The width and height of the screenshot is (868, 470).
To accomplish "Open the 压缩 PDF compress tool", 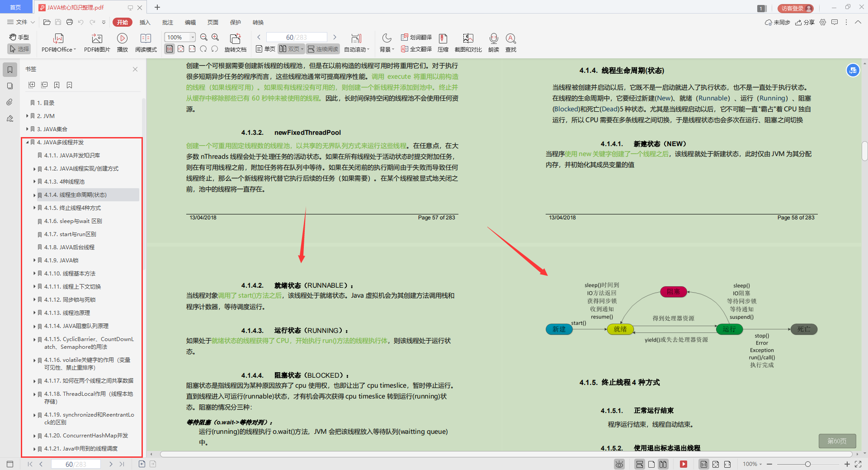I will click(x=443, y=43).
